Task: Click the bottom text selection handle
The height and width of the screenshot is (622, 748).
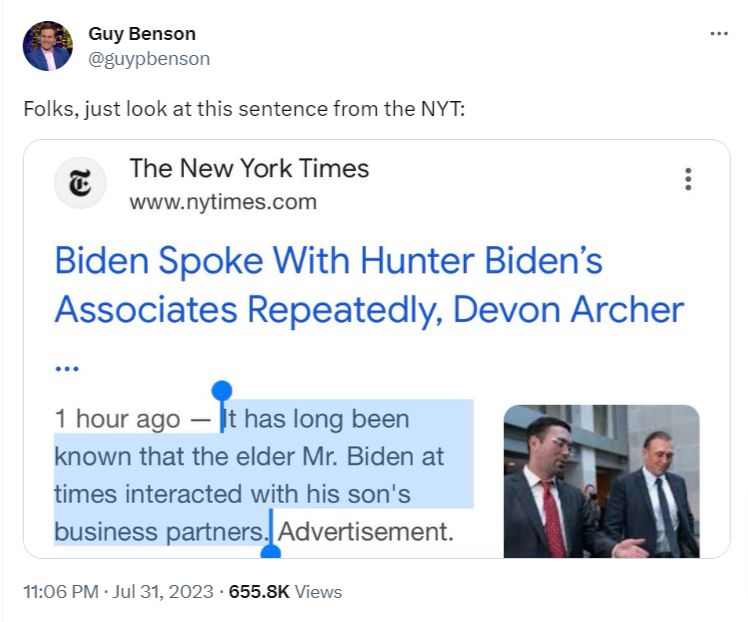Action: click(270, 549)
